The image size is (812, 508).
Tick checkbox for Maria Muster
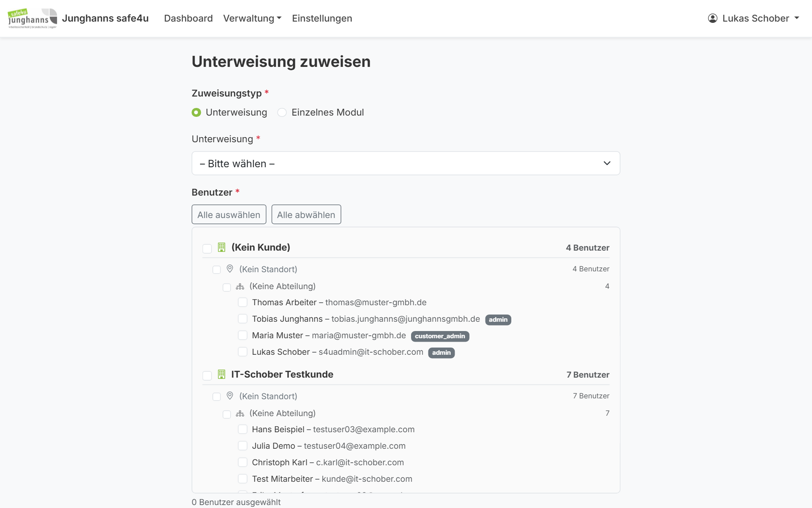pos(243,335)
